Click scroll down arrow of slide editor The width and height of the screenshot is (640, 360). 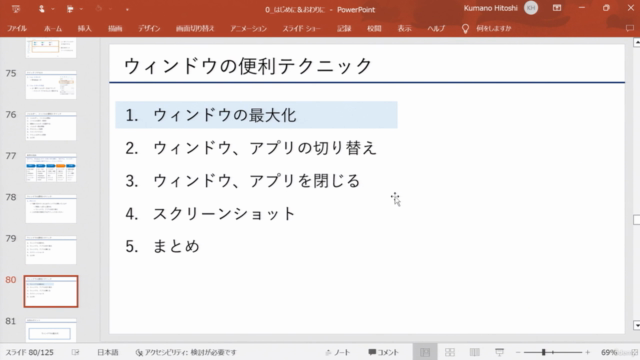[x=636, y=326]
